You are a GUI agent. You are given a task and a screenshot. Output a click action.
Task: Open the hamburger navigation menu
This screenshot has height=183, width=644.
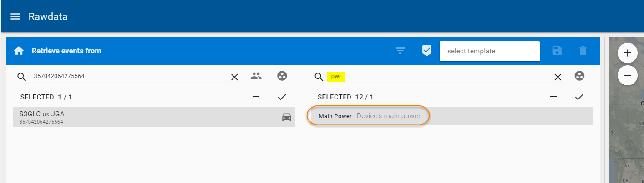pyautogui.click(x=15, y=16)
